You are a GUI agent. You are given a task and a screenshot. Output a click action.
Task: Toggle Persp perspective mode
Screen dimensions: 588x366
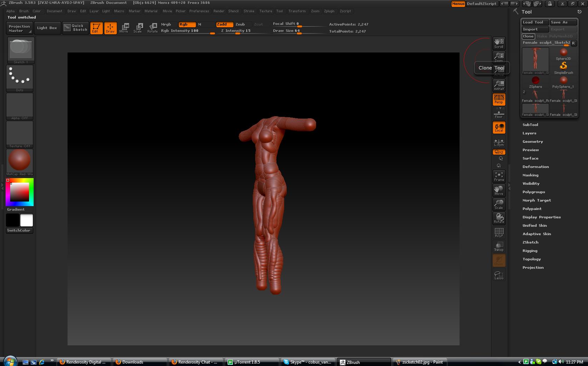click(x=499, y=99)
